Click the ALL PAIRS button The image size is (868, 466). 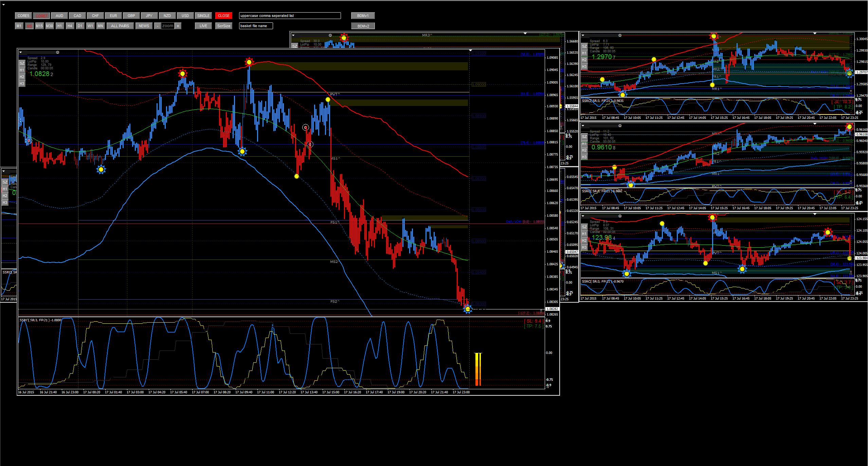pos(120,26)
